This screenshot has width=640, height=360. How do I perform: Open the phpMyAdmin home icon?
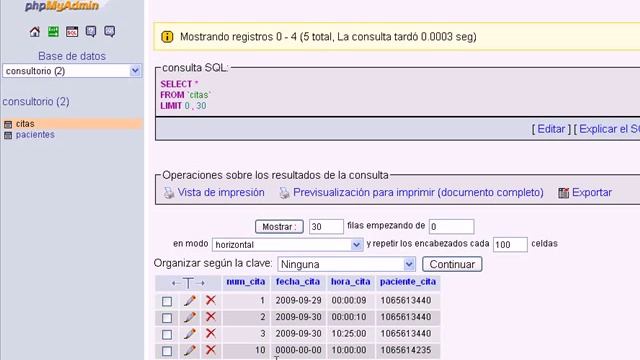(x=35, y=32)
